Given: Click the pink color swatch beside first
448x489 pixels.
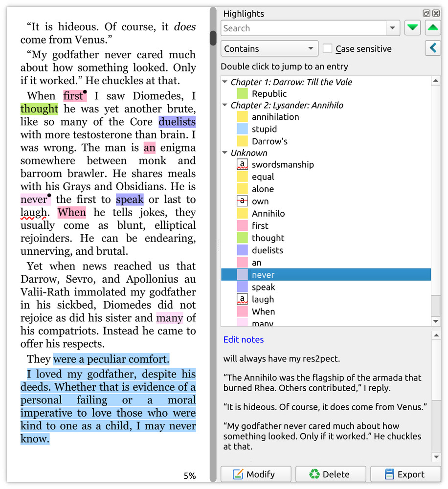Looking at the screenshot, I should (241, 225).
